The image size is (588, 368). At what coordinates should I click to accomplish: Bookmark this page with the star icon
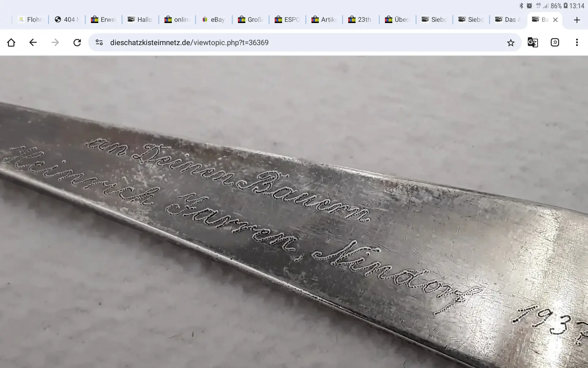511,43
